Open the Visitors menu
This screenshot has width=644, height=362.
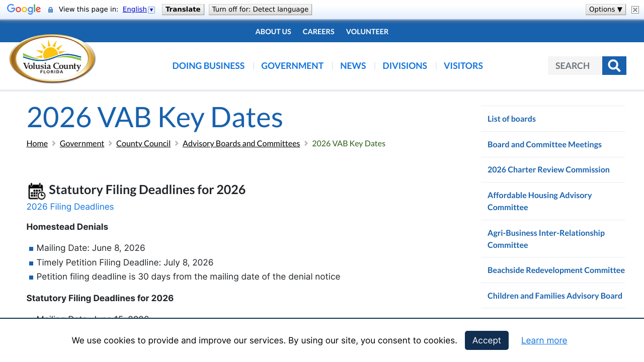[463, 65]
